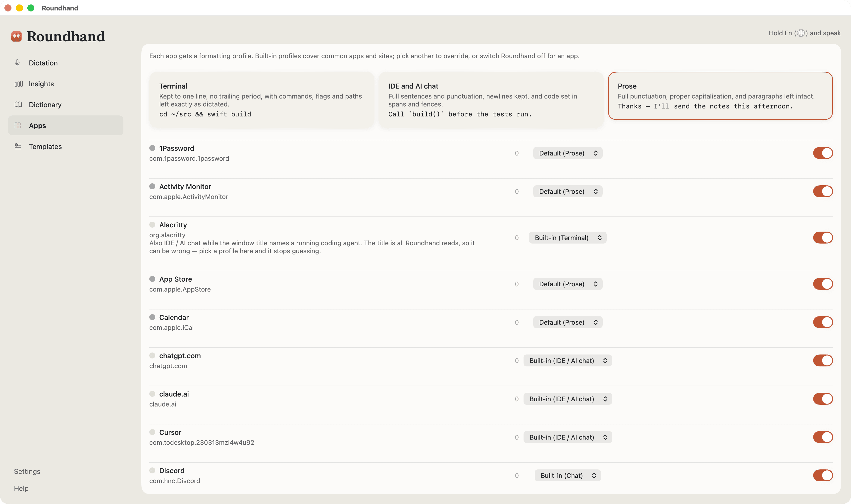Click the status dot next to Activity Monitor
Viewport: 851px width, 504px height.
pos(152,187)
